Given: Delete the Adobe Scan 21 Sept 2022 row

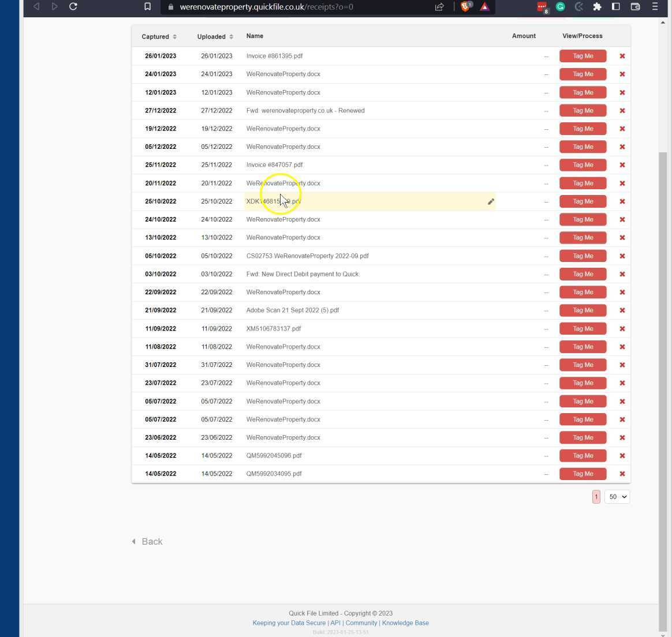Looking at the screenshot, I should tap(622, 310).
